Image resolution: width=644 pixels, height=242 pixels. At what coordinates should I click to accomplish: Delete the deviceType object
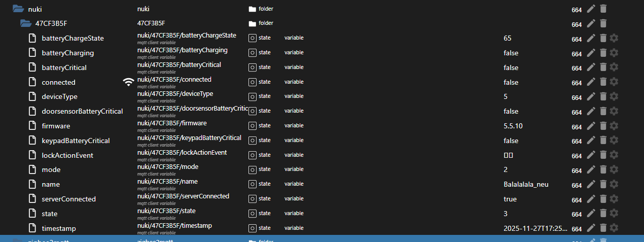coord(602,96)
